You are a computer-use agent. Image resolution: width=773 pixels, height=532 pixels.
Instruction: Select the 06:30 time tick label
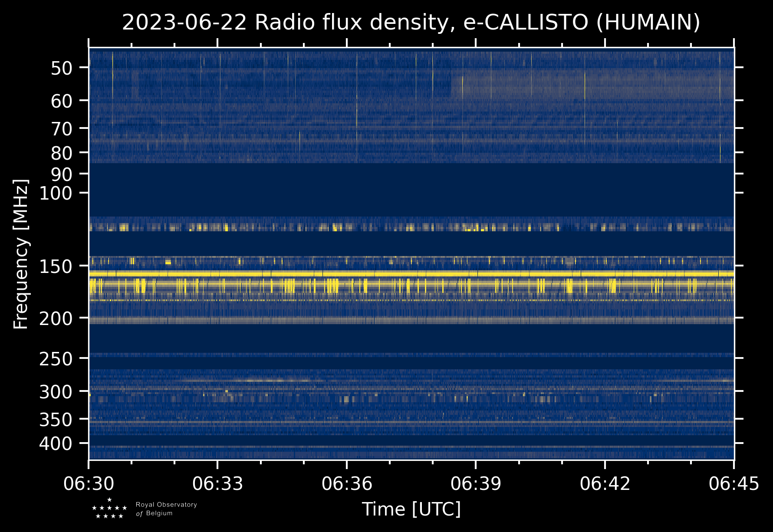click(x=89, y=483)
